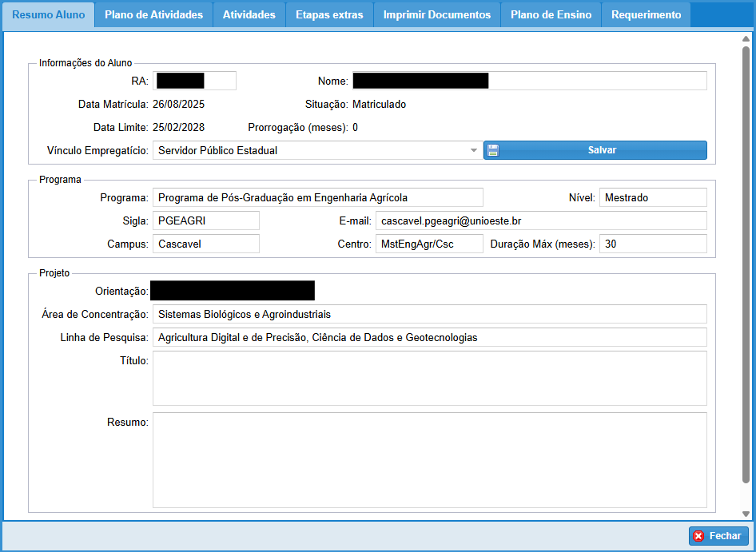Screen dimensions: 756x552
Task: Go to the Etapas extras tab
Action: tap(329, 15)
